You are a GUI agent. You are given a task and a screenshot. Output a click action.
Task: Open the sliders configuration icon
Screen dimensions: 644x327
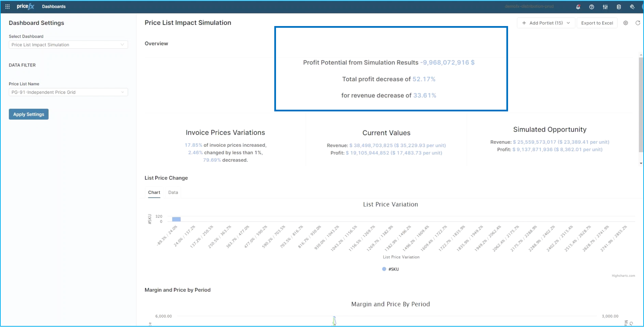click(605, 7)
